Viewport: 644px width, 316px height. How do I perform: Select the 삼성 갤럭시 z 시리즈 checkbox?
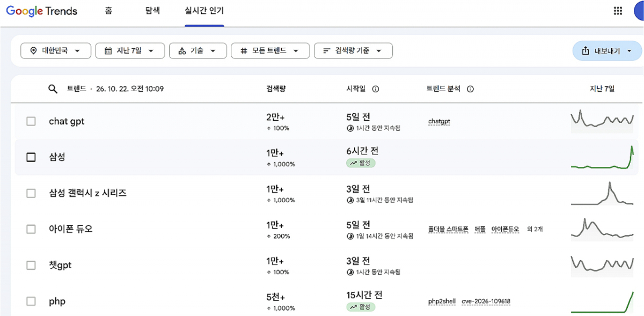[x=31, y=193]
